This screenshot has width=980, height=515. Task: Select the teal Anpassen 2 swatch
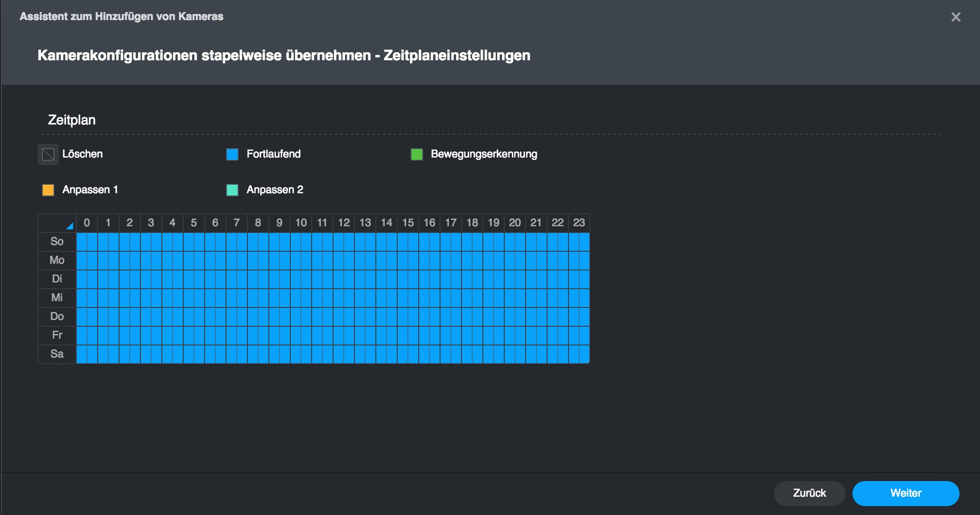(232, 190)
